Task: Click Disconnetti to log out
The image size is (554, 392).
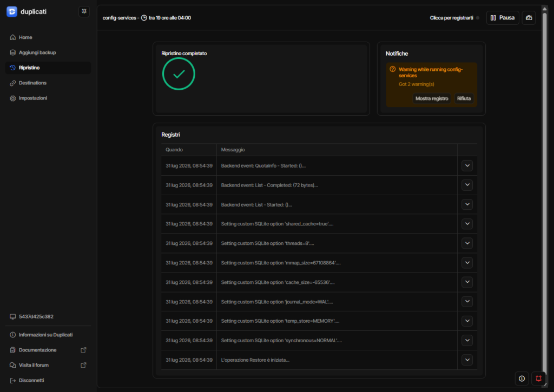Action: click(x=48, y=380)
